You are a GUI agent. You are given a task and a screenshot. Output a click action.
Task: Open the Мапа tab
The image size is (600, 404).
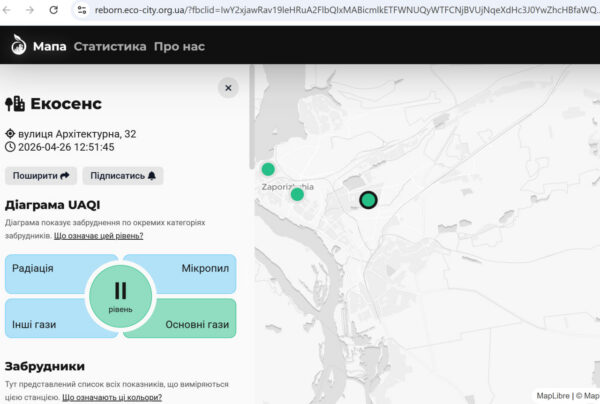point(49,46)
